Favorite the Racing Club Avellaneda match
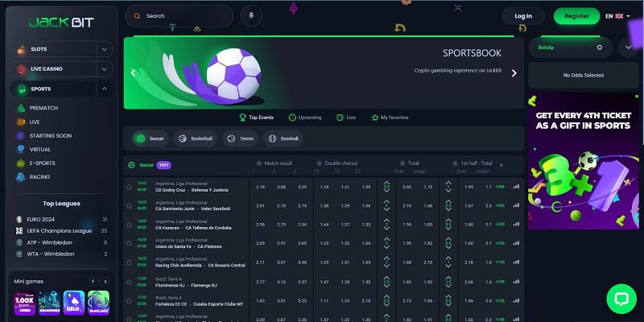The image size is (644, 322). coord(129,262)
